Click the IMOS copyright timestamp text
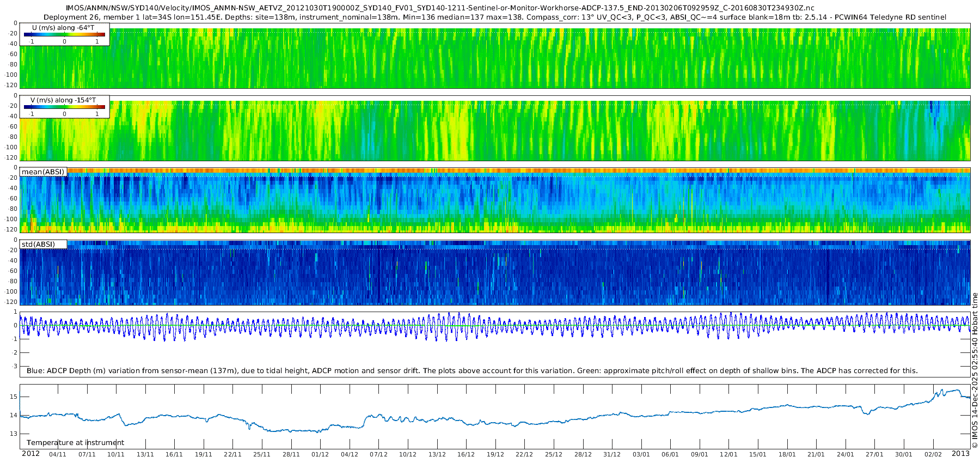980x463 pixels. pyautogui.click(x=975, y=370)
